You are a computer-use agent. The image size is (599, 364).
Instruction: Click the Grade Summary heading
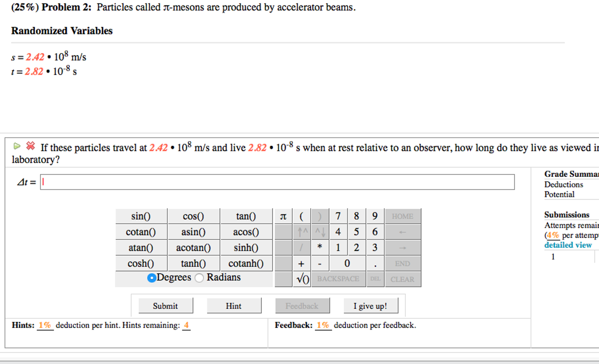coord(571,174)
